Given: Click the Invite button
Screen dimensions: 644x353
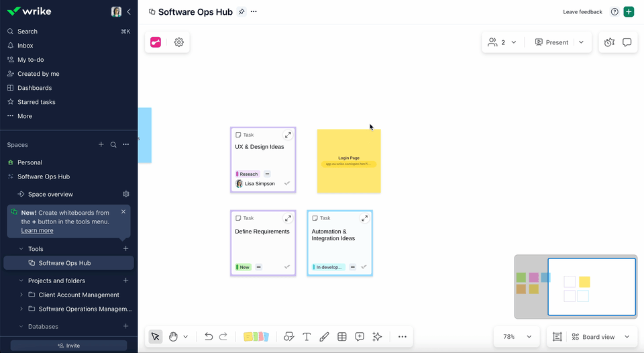Looking at the screenshot, I should pyautogui.click(x=68, y=346).
